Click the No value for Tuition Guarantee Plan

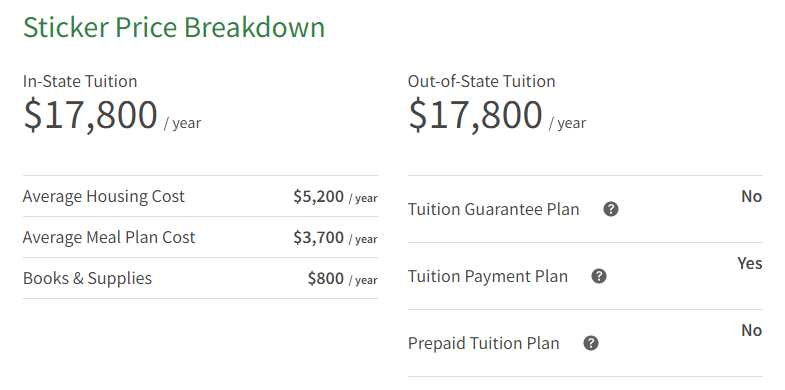[751, 197]
